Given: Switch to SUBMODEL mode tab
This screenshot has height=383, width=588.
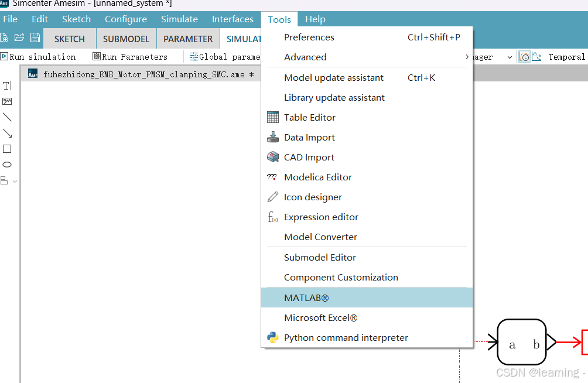Looking at the screenshot, I should 126,39.
